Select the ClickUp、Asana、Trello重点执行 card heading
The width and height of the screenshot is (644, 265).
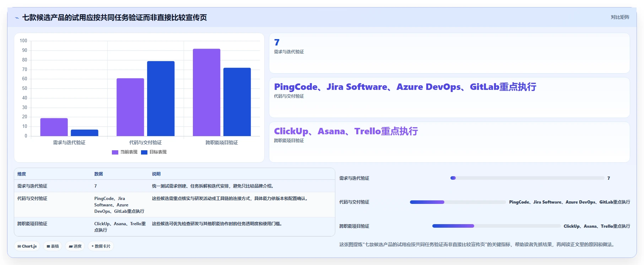point(346,131)
